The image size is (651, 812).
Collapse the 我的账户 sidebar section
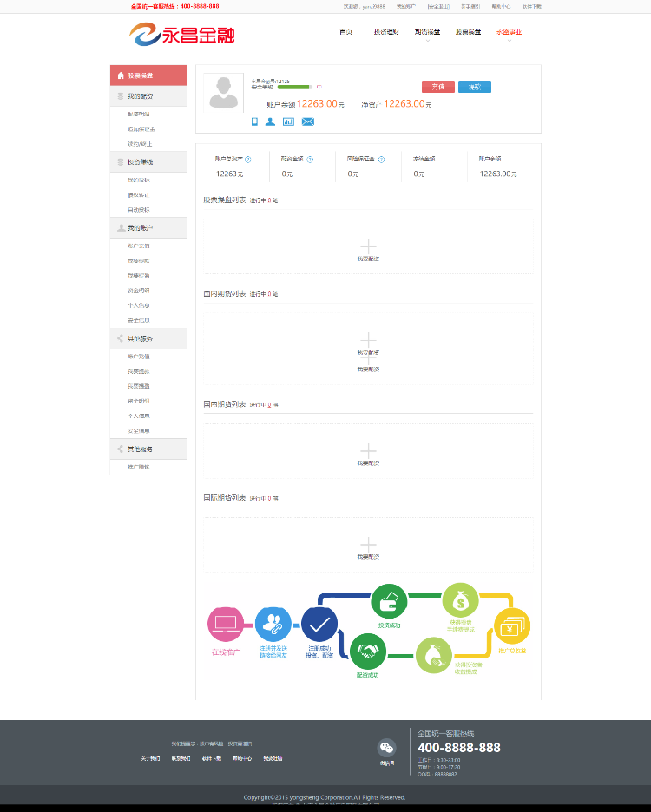pos(148,228)
